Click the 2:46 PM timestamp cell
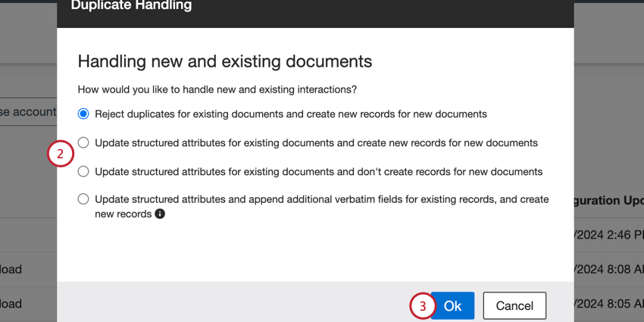This screenshot has width=644, height=322. (x=608, y=235)
